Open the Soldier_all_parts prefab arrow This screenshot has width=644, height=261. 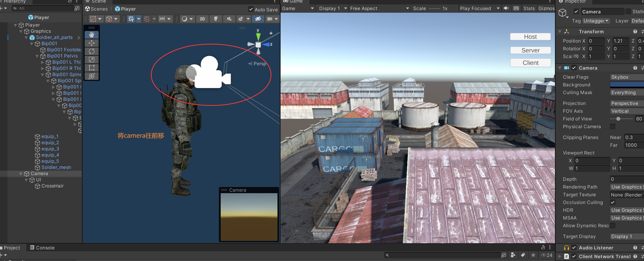click(79, 38)
